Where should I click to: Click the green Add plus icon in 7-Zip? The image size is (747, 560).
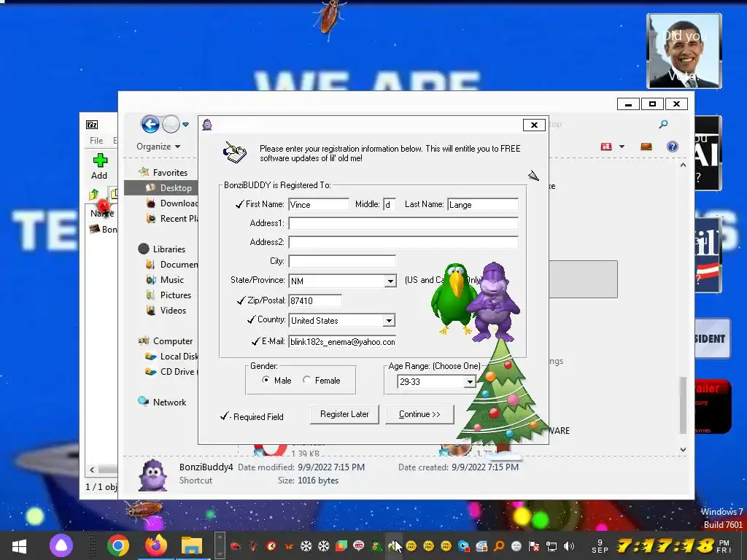tap(100, 160)
